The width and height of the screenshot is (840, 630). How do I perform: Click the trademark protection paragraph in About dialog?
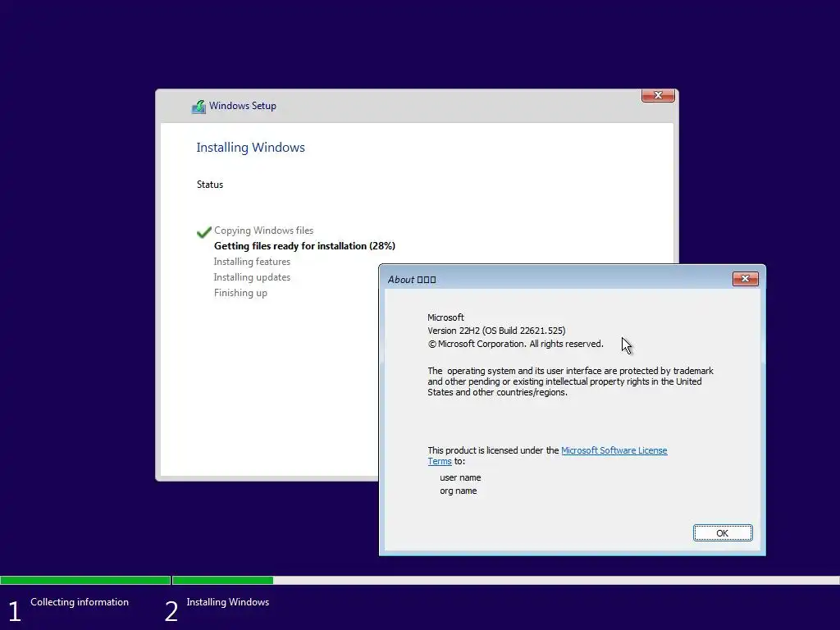point(570,381)
